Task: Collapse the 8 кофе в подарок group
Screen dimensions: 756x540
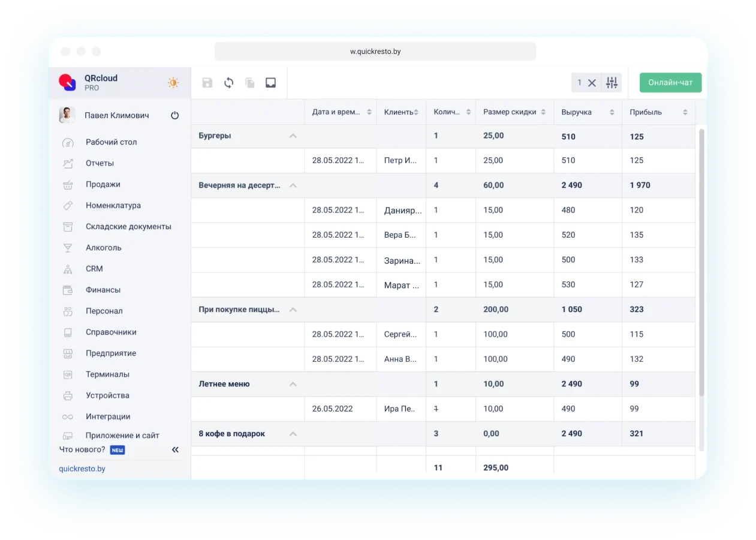Action: pyautogui.click(x=293, y=434)
